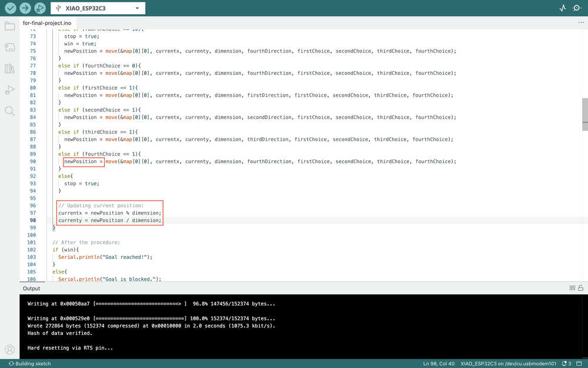Viewport: 588px width, 368px height.
Task: Click the Output panel title
Action: point(31,289)
